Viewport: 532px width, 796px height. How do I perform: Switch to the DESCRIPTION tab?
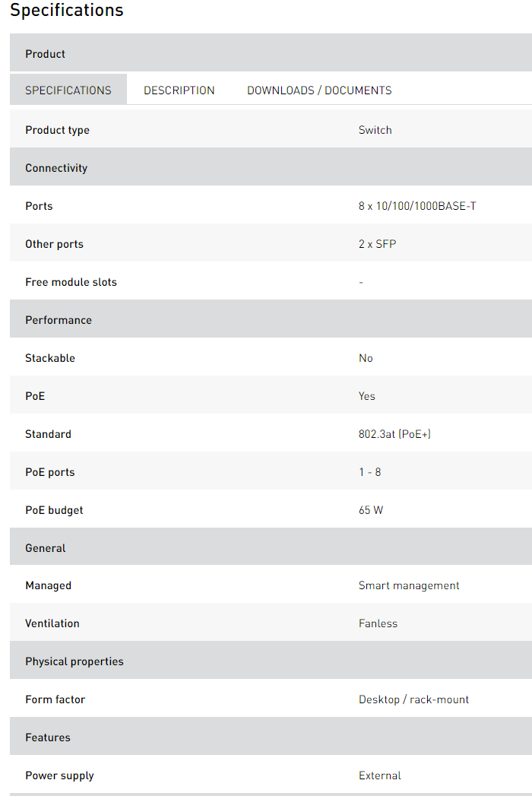pyautogui.click(x=179, y=90)
